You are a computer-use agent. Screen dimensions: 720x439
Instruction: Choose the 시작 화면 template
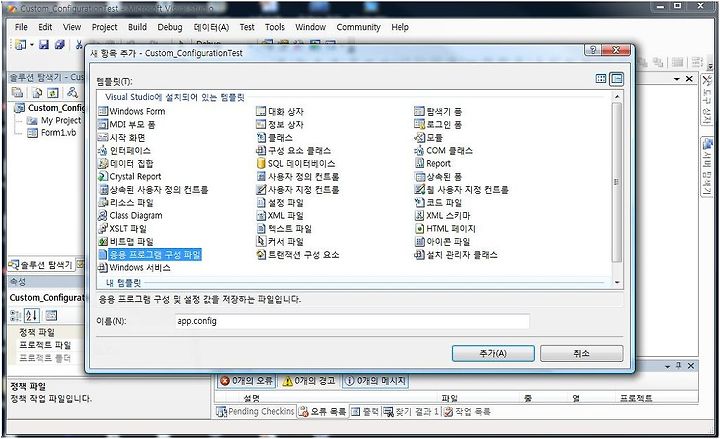tap(122, 137)
